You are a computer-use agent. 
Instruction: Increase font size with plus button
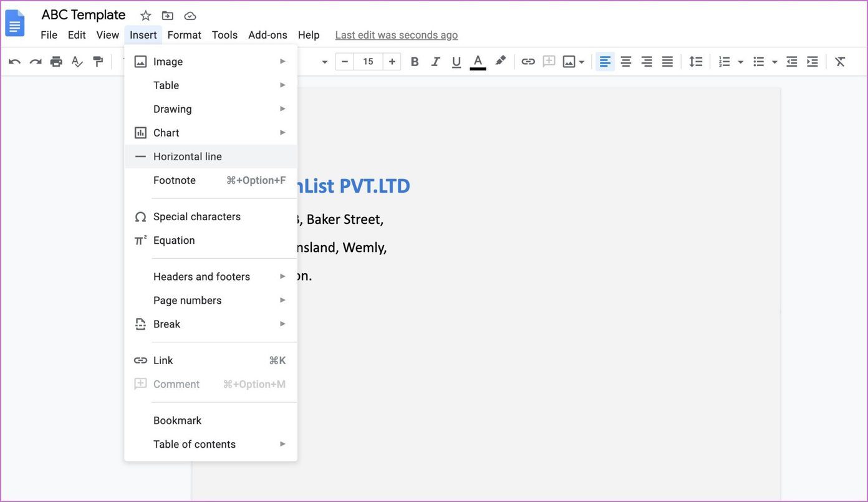pos(392,61)
